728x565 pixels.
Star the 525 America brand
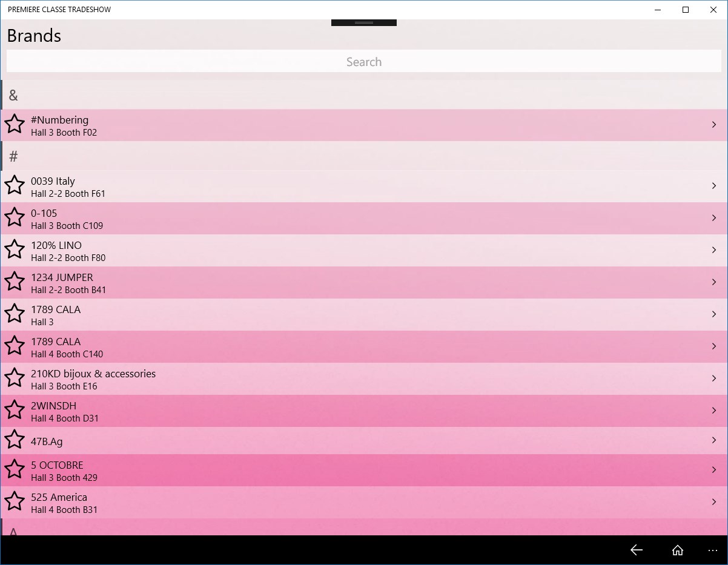point(15,501)
